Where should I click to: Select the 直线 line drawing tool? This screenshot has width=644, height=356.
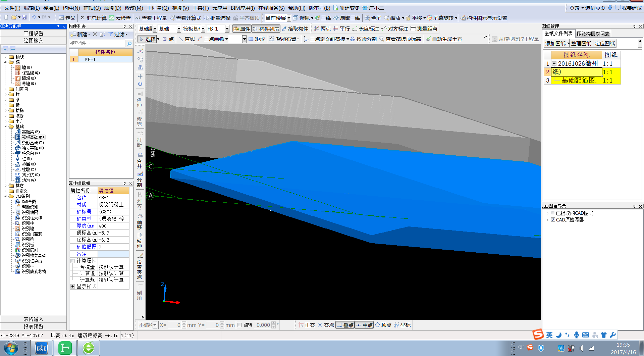(186, 39)
